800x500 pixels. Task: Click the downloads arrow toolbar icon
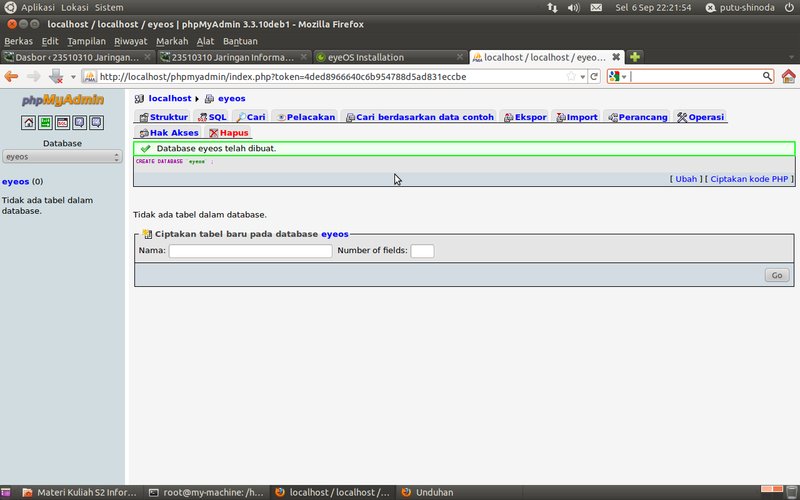56,77
